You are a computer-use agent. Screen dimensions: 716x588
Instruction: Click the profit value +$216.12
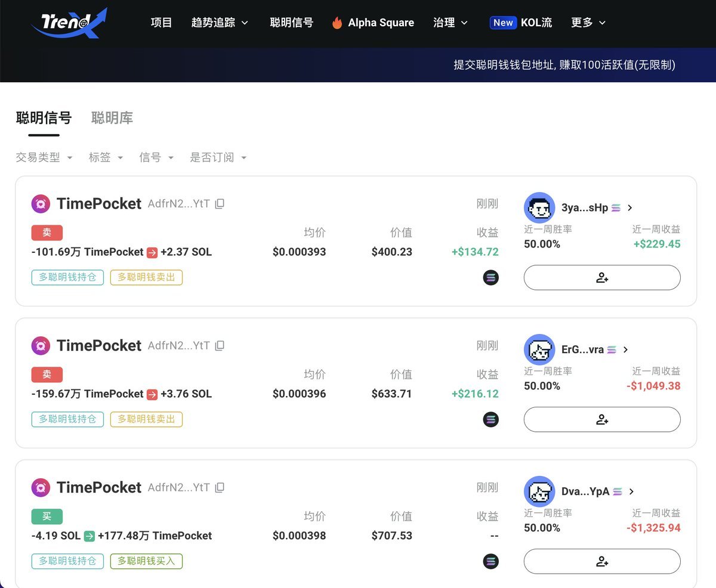475,394
